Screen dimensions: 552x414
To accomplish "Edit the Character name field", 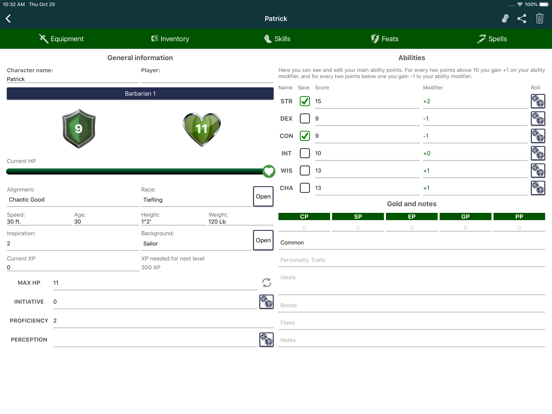I will coord(73,79).
